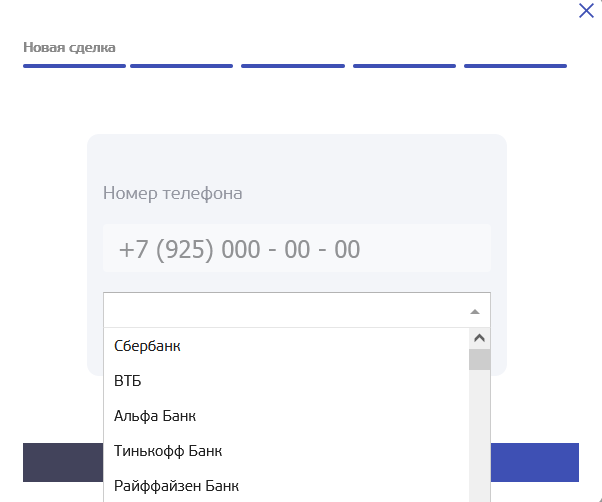Choose ВТБ in the dropdown list

[x=286, y=381]
